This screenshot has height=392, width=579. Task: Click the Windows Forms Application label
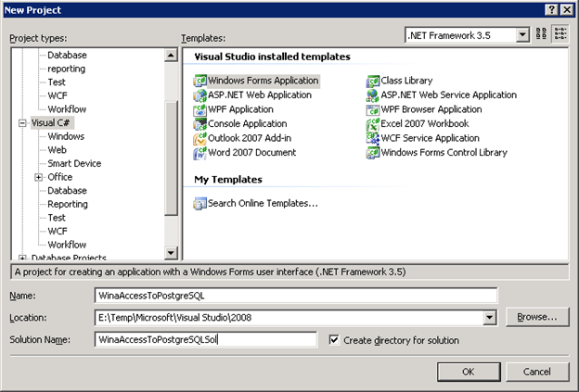click(263, 81)
